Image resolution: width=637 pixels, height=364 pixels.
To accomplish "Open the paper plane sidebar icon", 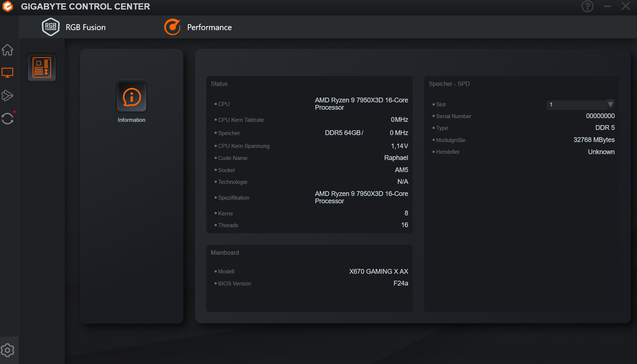I will pyautogui.click(x=7, y=96).
